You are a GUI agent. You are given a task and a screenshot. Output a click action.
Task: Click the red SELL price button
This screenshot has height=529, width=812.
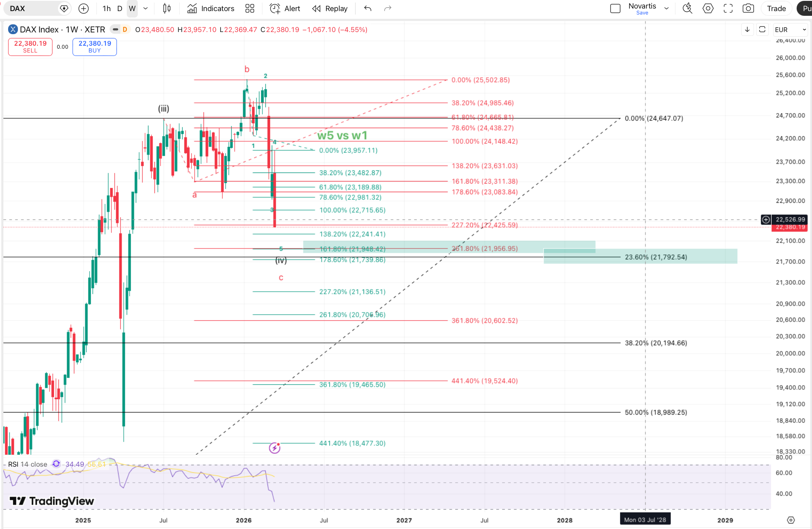30,47
